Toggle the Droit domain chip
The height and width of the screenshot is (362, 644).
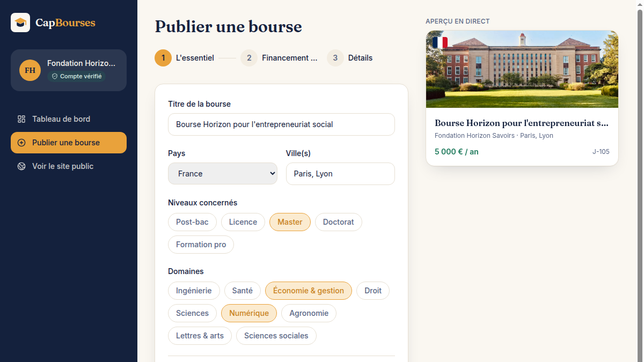373,291
